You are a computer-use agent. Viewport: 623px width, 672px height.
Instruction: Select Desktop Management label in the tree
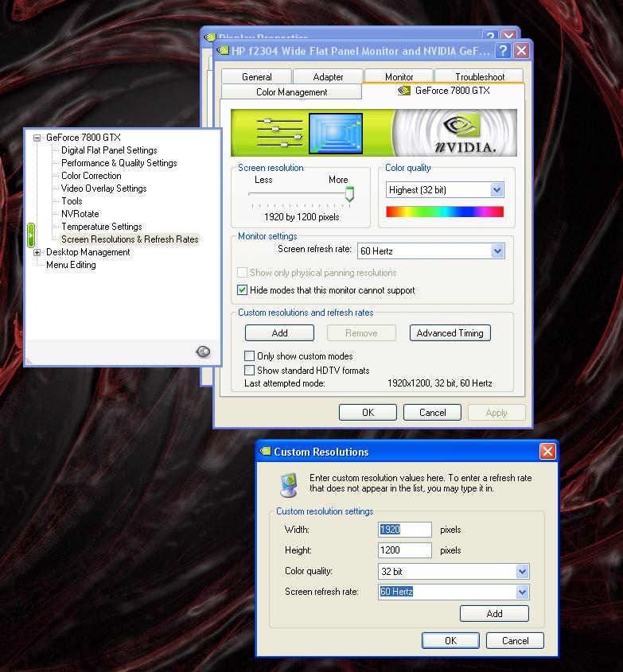(88, 252)
